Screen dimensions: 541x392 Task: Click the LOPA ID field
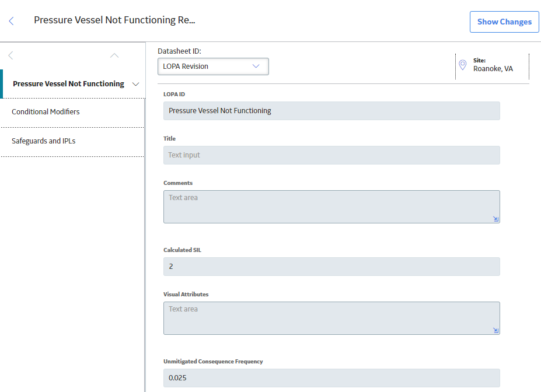[331, 111]
